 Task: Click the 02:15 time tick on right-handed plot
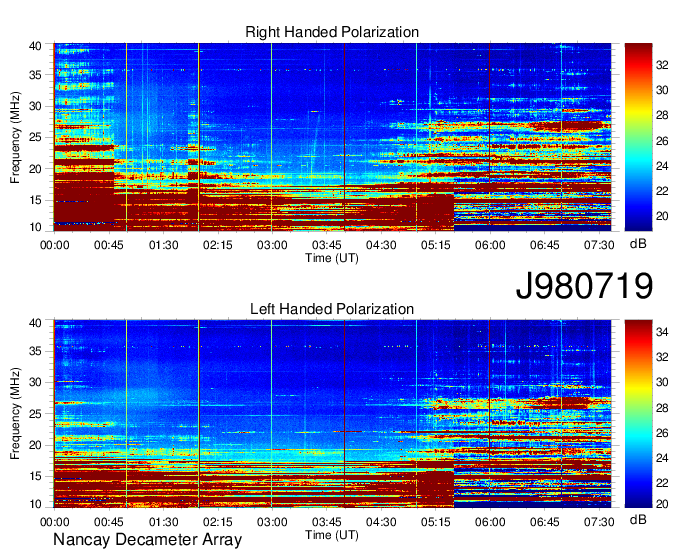[x=218, y=245]
